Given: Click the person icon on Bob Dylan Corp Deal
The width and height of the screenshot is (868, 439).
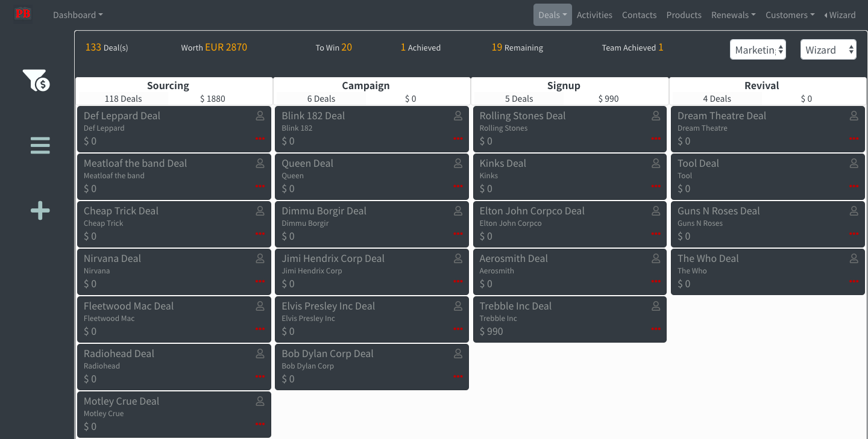Looking at the screenshot, I should (458, 353).
